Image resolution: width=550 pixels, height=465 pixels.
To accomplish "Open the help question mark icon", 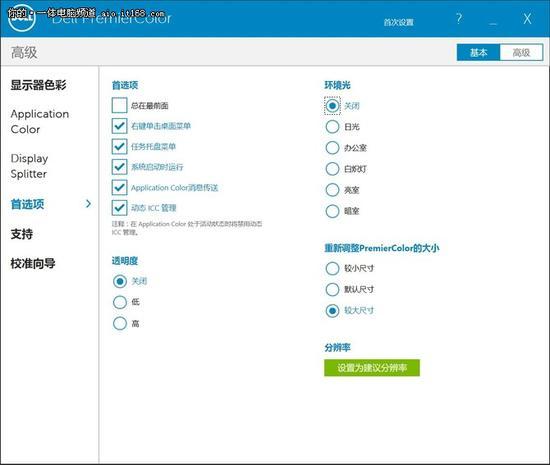I will pos(459,18).
